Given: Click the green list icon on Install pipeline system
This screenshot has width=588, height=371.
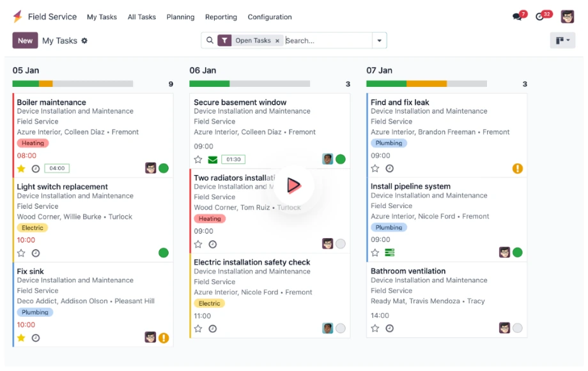Looking at the screenshot, I should point(390,253).
